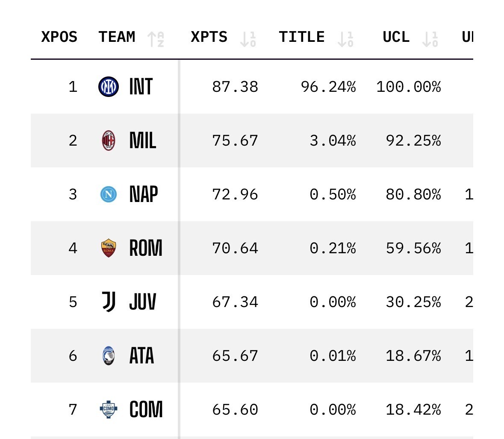Open the ROM team name link

(146, 248)
